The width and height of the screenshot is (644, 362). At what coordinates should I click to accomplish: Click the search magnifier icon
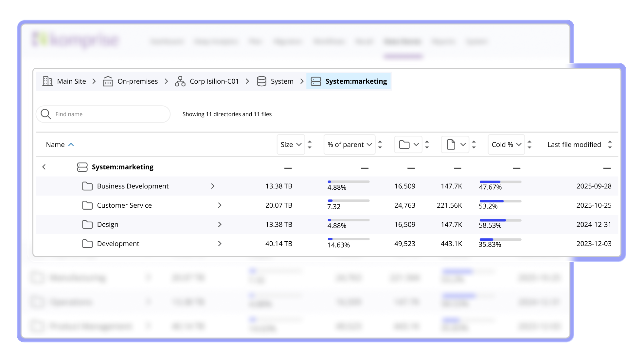coord(46,114)
